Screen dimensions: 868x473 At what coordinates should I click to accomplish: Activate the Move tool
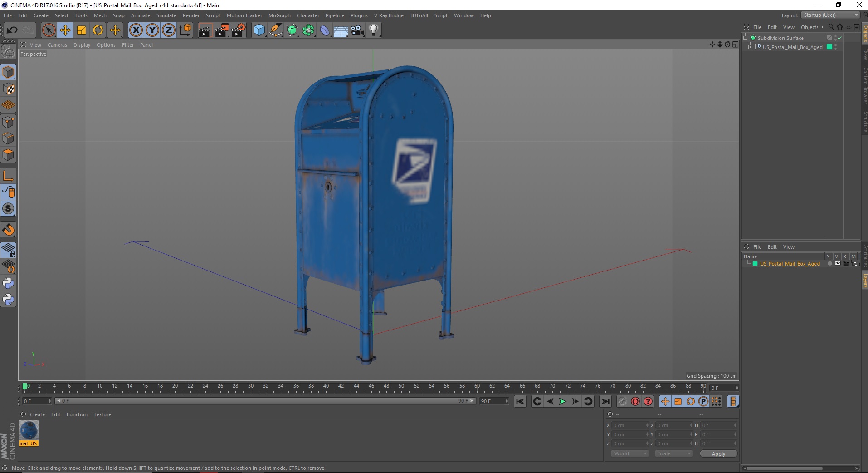pyautogui.click(x=65, y=30)
